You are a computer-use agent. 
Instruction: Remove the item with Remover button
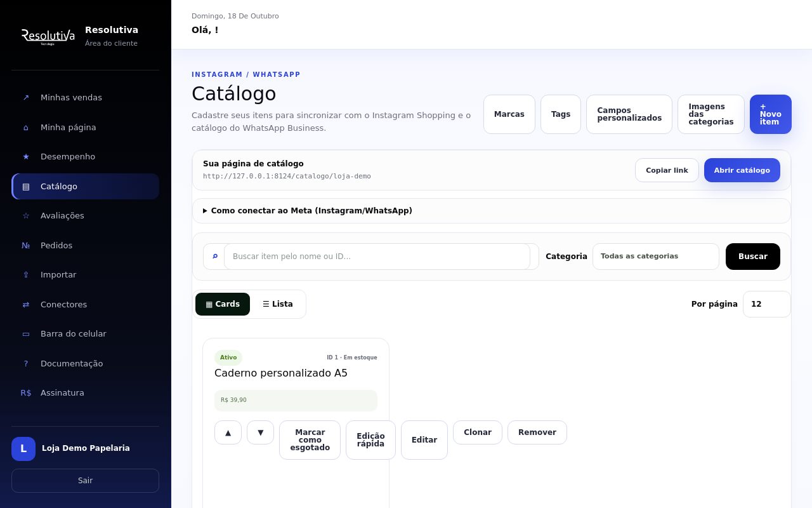click(x=537, y=432)
